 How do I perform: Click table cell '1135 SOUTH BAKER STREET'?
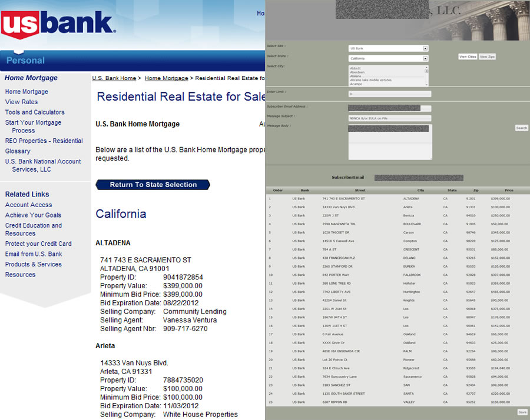pyautogui.click(x=343, y=394)
